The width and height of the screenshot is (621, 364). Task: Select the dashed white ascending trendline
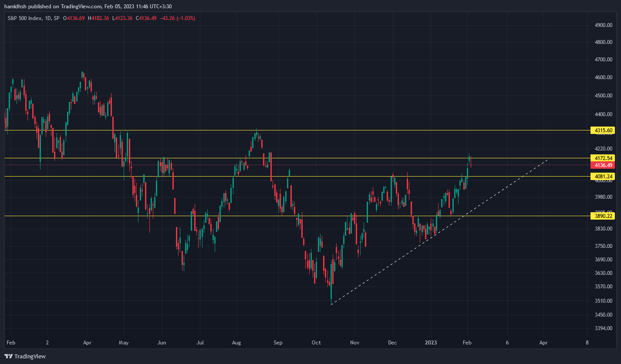tap(439, 232)
